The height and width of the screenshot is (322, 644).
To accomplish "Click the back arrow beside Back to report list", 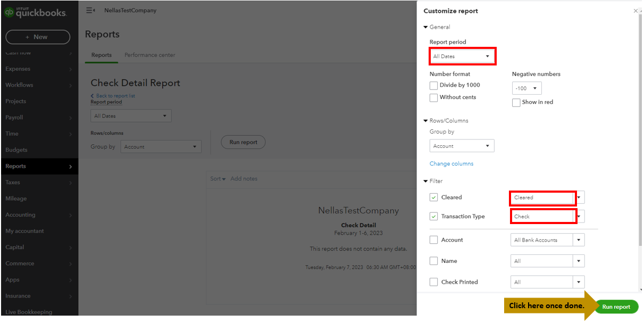I will click(92, 96).
